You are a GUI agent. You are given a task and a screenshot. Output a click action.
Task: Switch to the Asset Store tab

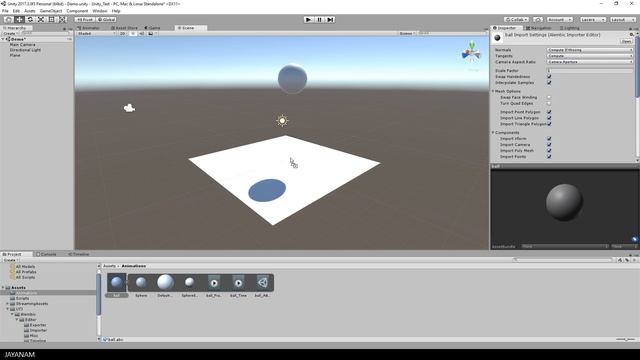coord(124,28)
